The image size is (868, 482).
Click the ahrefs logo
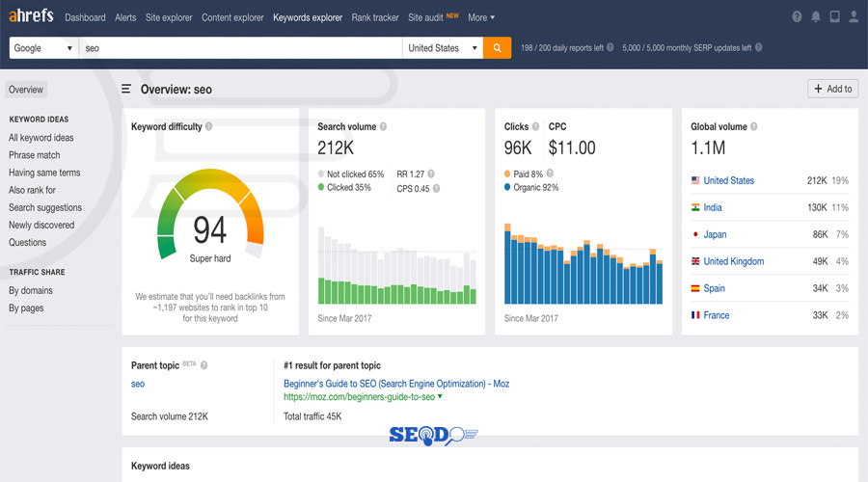click(31, 15)
